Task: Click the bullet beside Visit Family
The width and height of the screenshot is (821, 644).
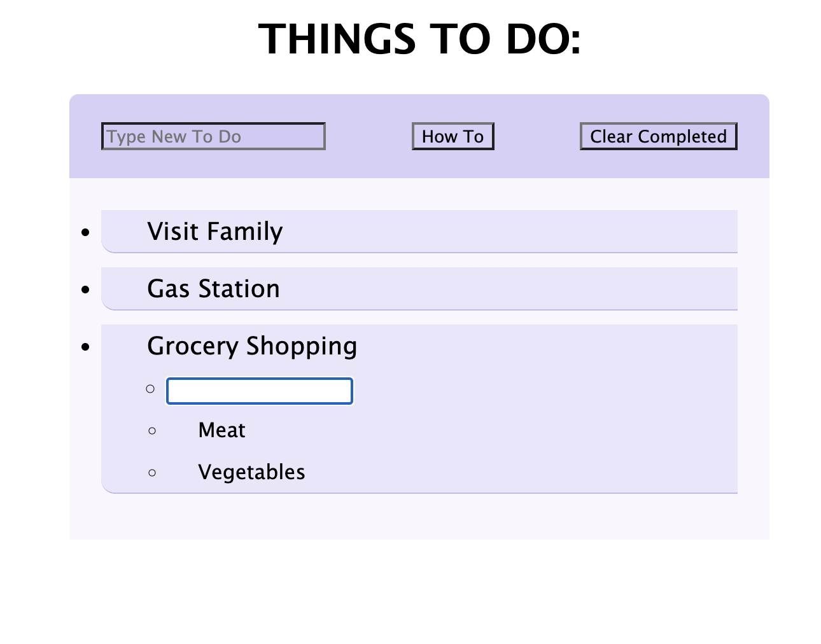Action: point(86,233)
